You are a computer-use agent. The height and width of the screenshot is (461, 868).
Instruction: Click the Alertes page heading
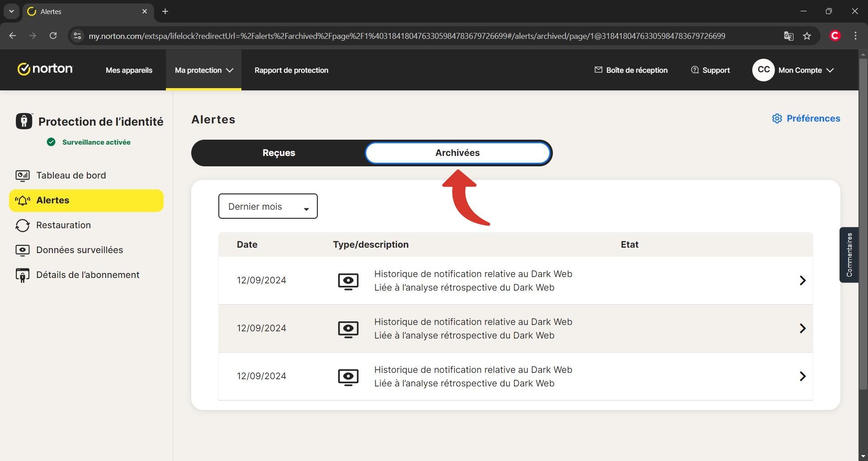point(213,119)
